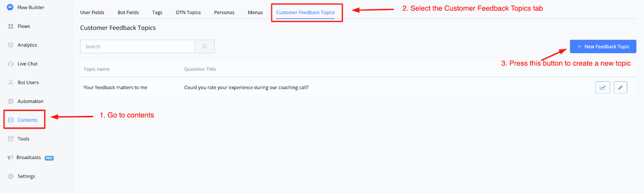Switch to the Bot Fields tab
This screenshot has height=193, width=644.
point(128,12)
